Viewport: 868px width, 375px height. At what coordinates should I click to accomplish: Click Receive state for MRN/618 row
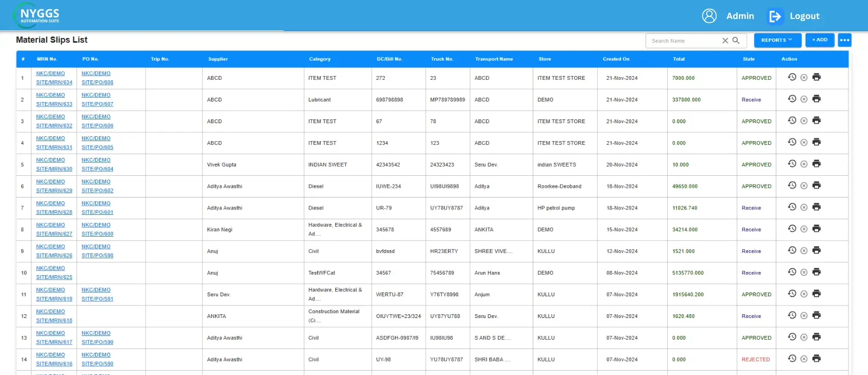751,316
